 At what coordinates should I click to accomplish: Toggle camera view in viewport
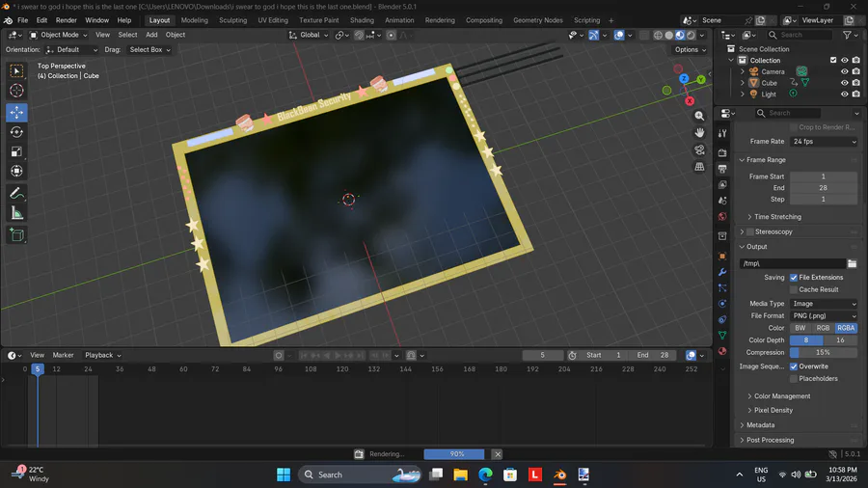(699, 149)
